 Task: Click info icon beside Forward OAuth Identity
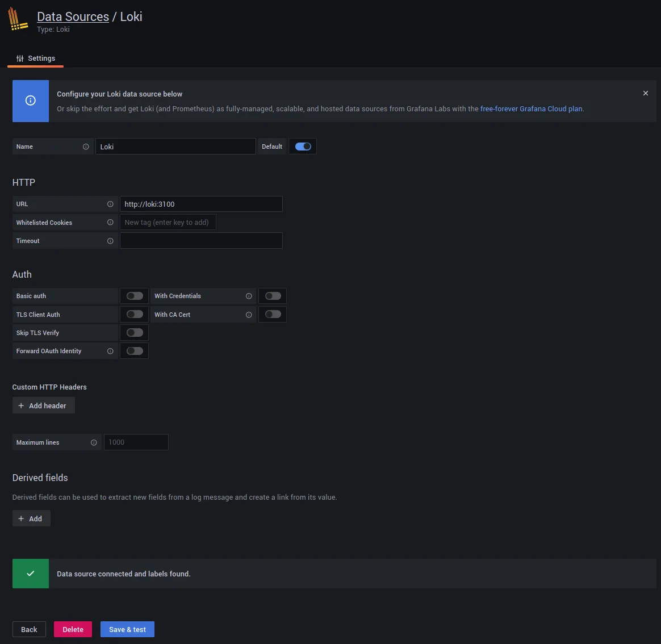(110, 351)
